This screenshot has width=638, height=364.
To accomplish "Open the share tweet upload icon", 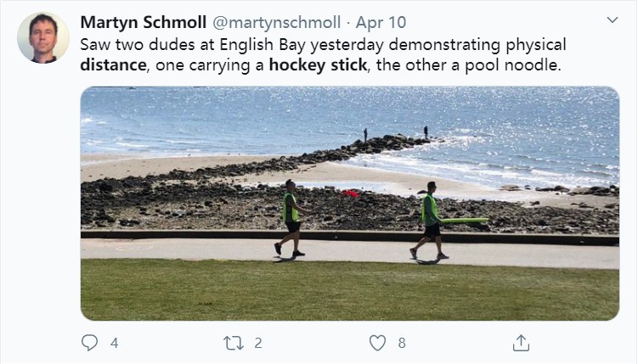I will (x=522, y=343).
